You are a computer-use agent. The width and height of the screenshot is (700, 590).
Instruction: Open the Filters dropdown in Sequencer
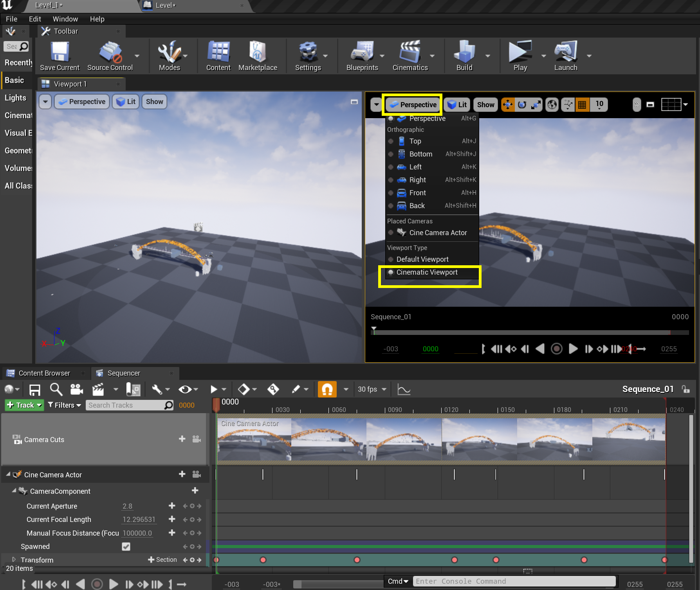pyautogui.click(x=64, y=405)
